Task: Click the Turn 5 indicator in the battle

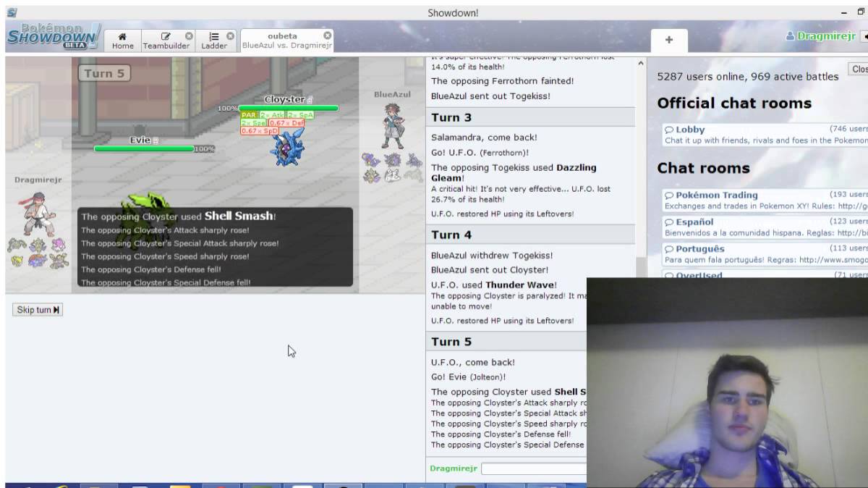Action: pyautogui.click(x=105, y=73)
